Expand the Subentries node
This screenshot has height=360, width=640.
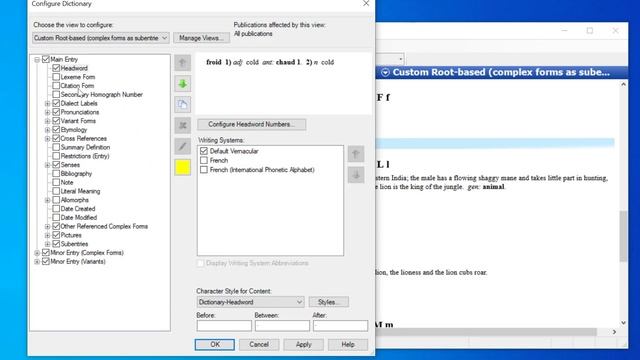[47, 244]
